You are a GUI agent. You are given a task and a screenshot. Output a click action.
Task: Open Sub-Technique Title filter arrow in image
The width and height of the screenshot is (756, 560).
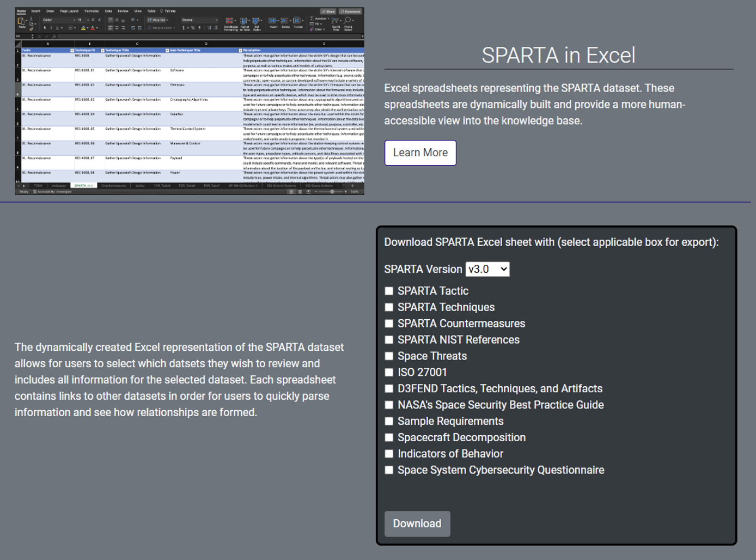tap(240, 50)
